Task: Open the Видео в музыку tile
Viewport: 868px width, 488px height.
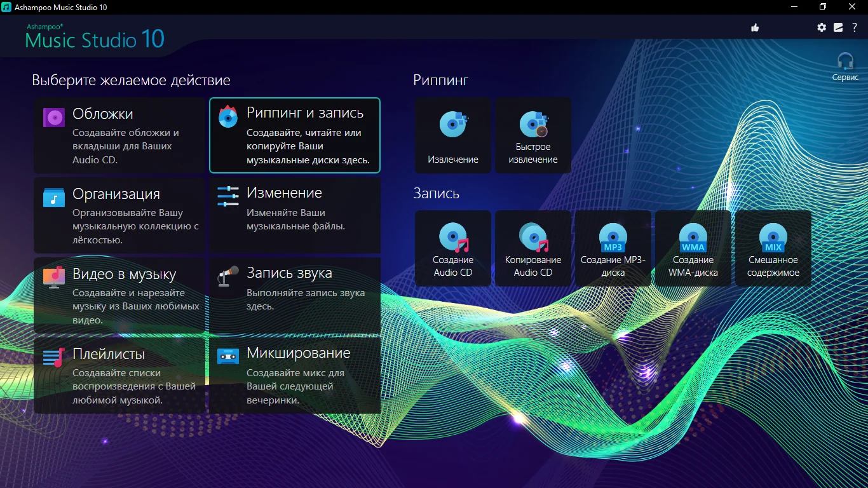Action: pyautogui.click(x=119, y=295)
